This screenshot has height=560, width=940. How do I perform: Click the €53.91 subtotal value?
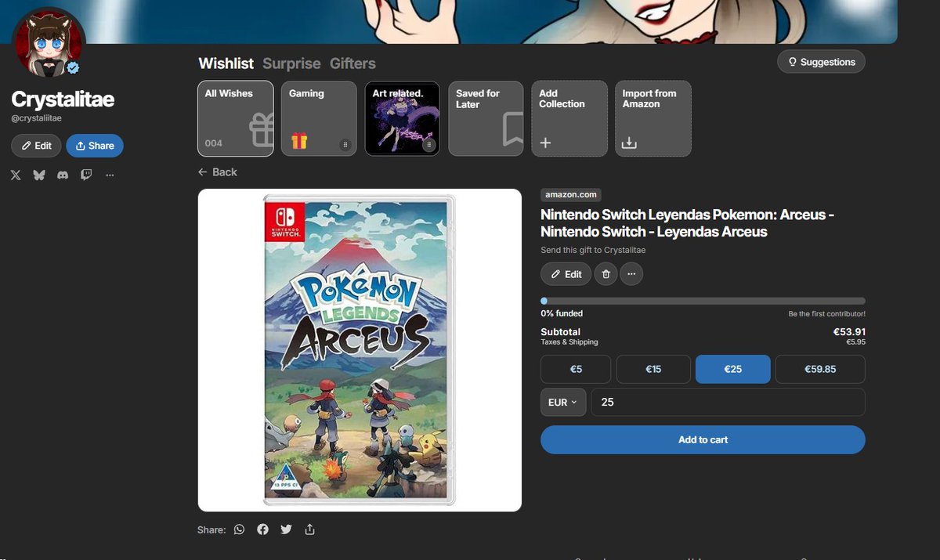pyautogui.click(x=849, y=332)
